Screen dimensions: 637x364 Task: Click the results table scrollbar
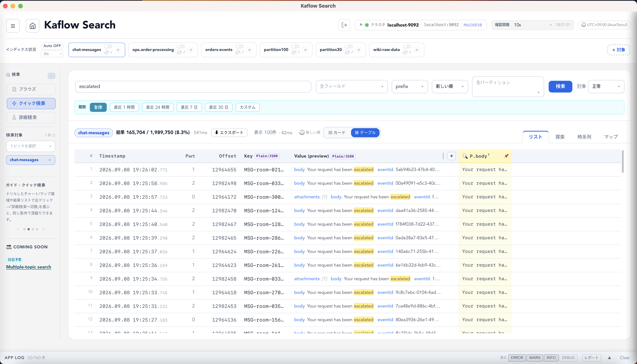pyautogui.click(x=623, y=161)
